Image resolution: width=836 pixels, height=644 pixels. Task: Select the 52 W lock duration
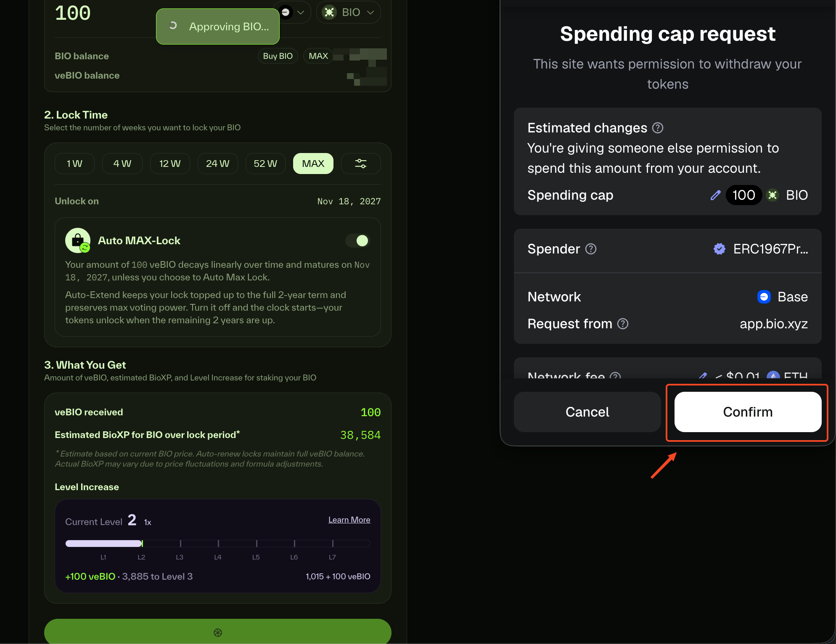(265, 164)
